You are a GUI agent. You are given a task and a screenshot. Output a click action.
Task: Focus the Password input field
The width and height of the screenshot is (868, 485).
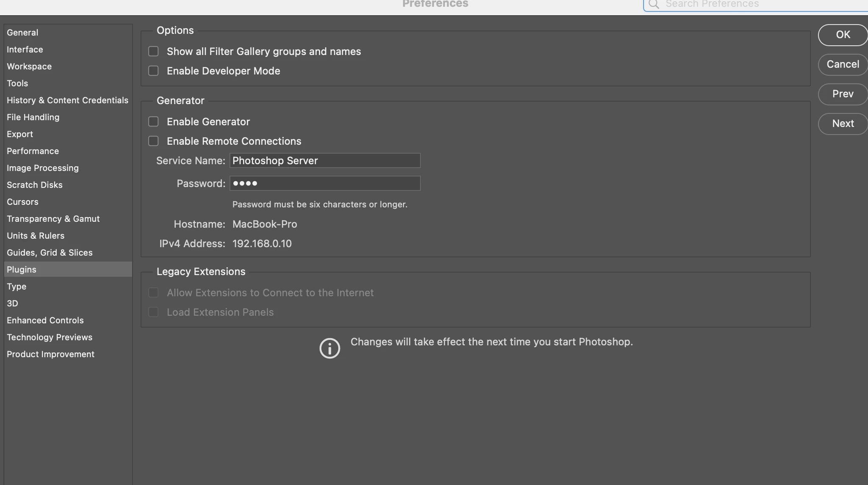point(325,184)
